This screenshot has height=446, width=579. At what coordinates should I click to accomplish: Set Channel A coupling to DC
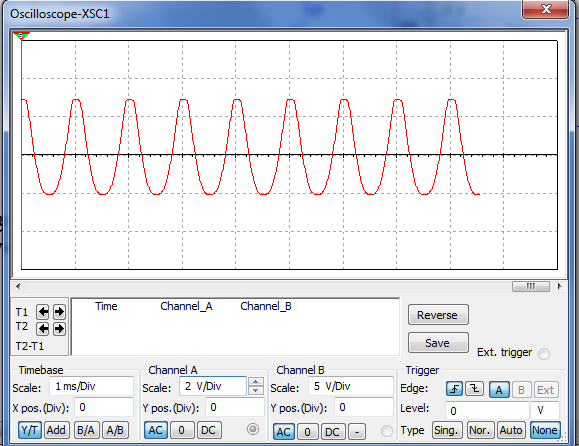(x=208, y=430)
